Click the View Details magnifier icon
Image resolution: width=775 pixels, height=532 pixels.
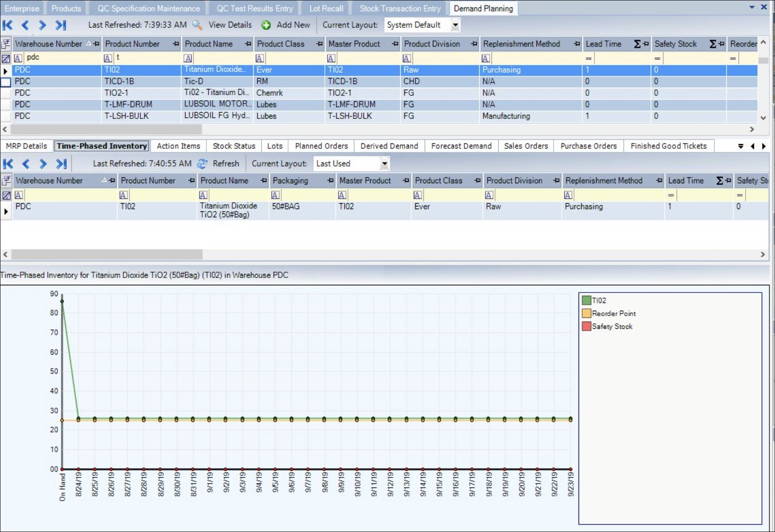click(197, 25)
